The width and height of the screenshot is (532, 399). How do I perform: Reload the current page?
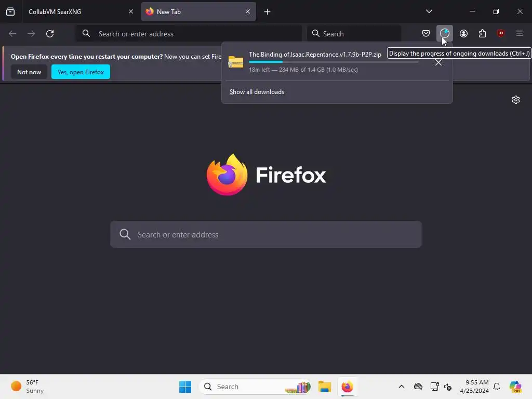(x=50, y=34)
